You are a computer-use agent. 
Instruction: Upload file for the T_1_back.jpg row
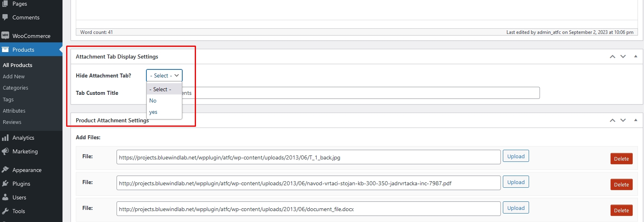[x=516, y=156]
